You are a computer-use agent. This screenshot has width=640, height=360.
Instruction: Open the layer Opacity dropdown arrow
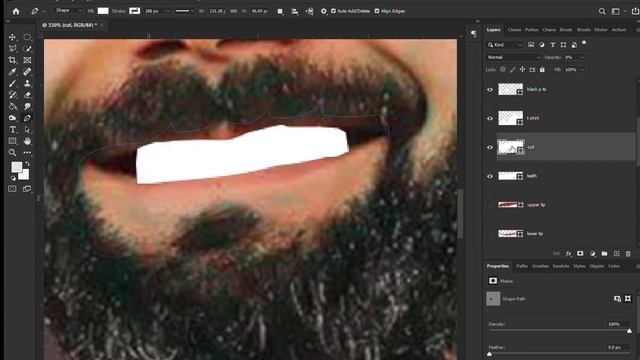pyautogui.click(x=582, y=58)
